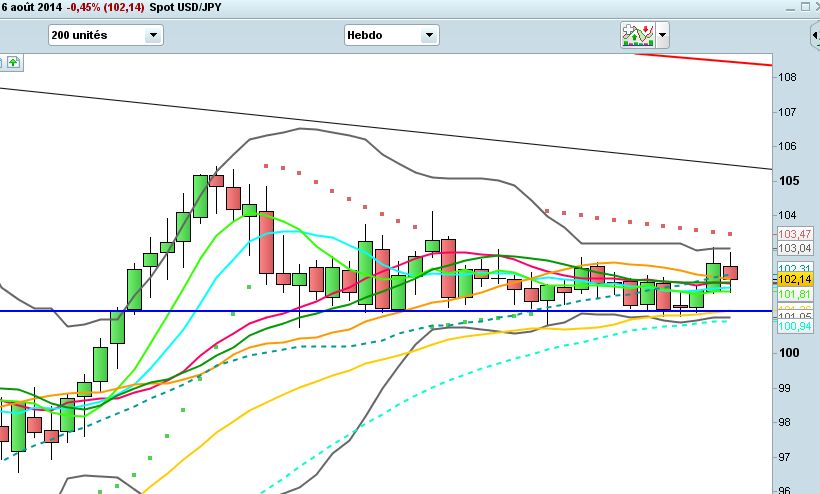This screenshot has height=494, width=820.
Task: Select the red line at the top right
Action: point(703,59)
